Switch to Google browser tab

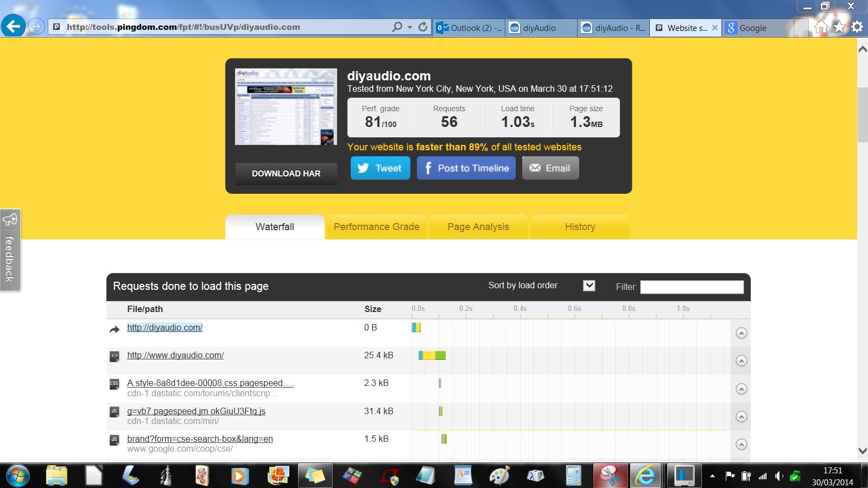(x=758, y=28)
